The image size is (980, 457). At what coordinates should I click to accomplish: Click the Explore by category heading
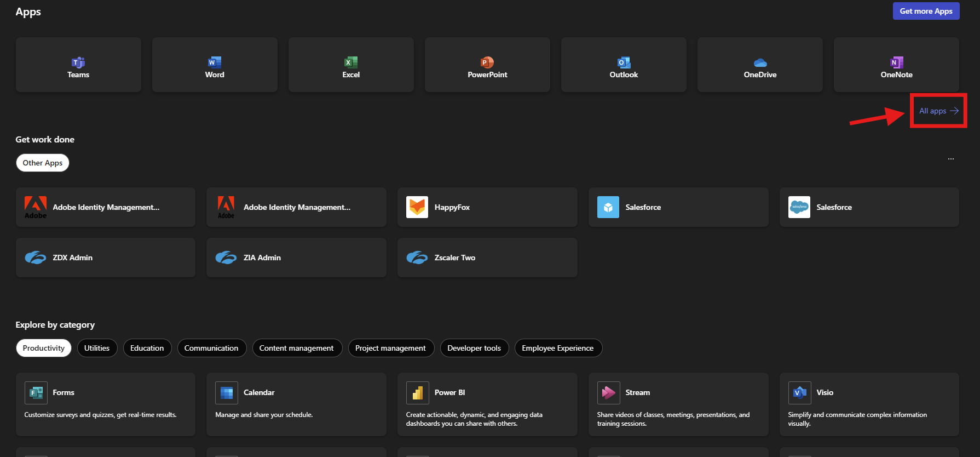[x=55, y=325]
